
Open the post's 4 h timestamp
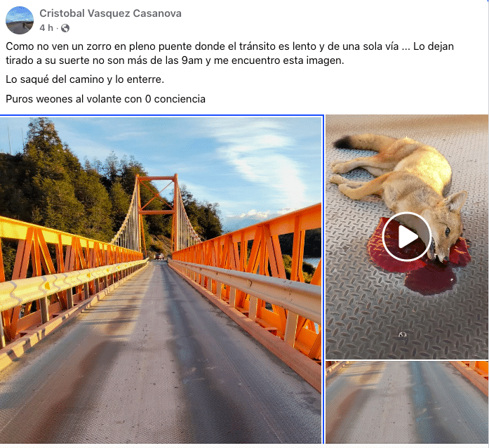click(46, 28)
